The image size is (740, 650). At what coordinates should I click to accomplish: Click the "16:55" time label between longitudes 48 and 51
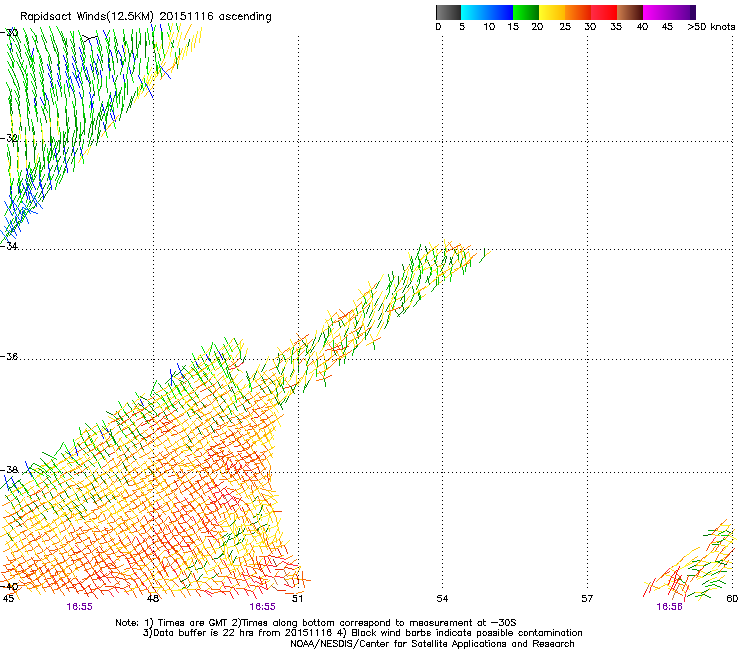click(x=262, y=607)
